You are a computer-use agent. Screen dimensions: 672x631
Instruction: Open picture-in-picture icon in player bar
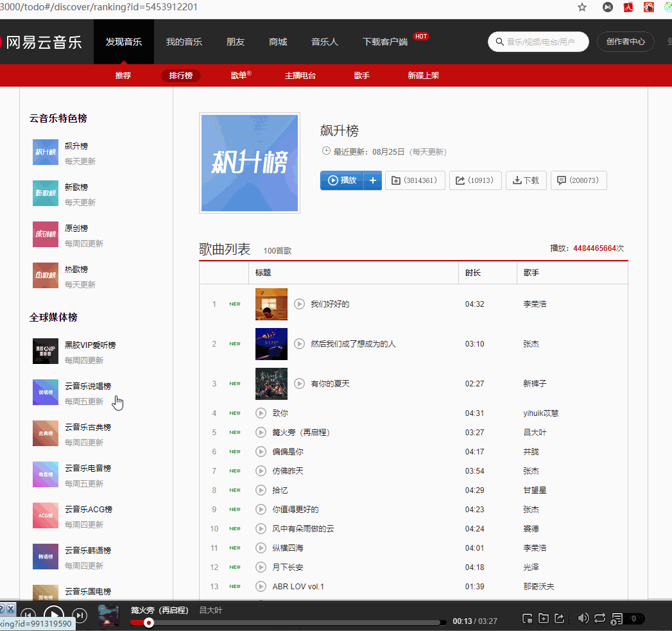click(528, 619)
